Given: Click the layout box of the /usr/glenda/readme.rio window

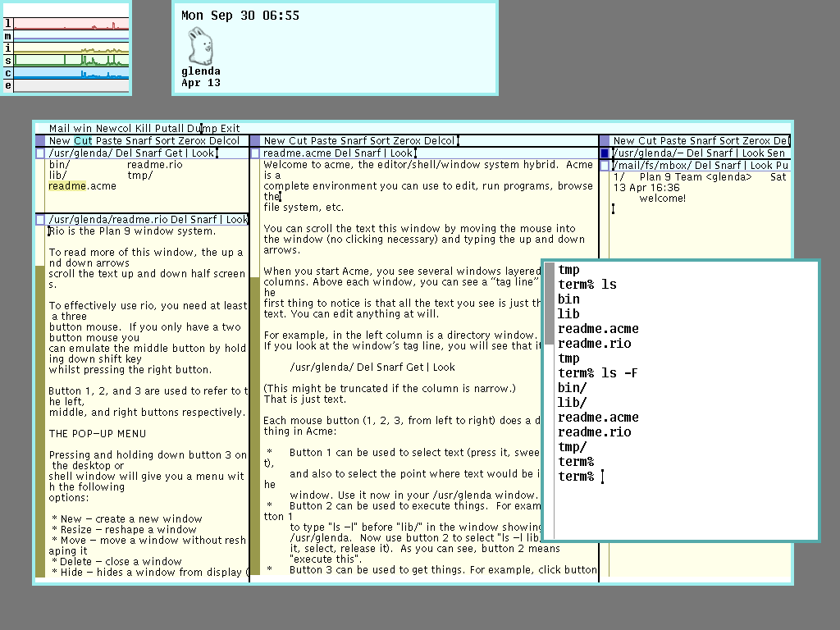Looking at the screenshot, I should tap(40, 219).
